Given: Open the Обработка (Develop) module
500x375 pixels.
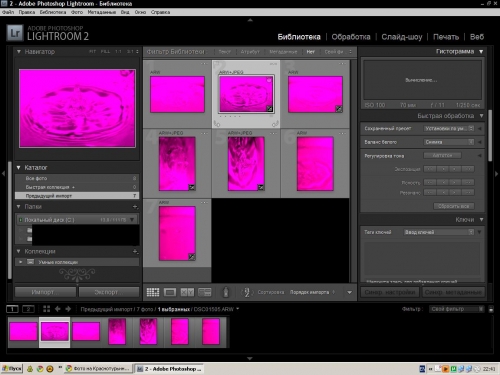Looking at the screenshot, I should [351, 37].
